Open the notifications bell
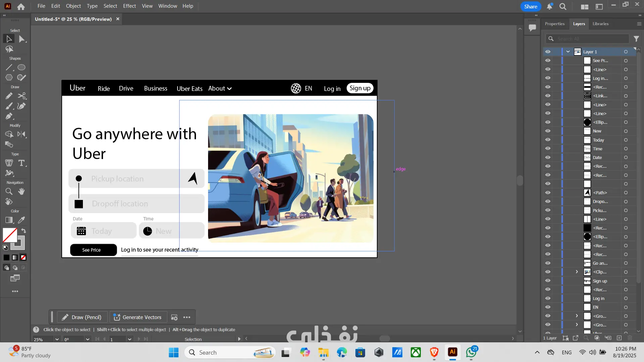 [x=549, y=6]
